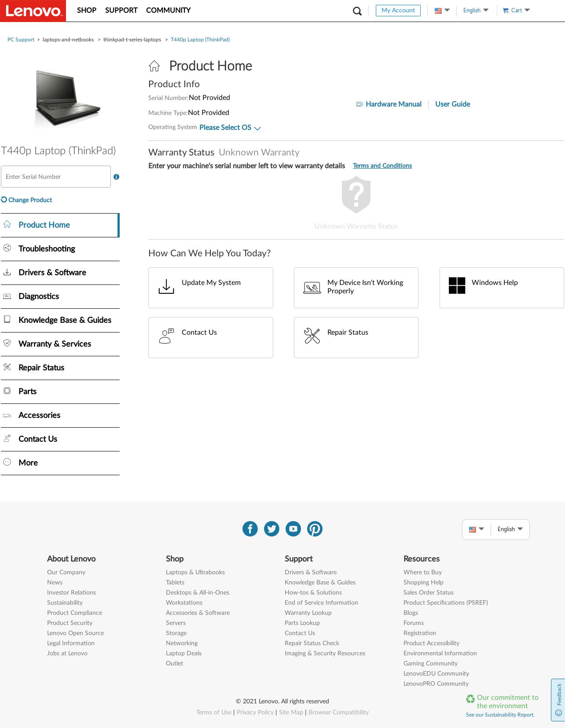The height and width of the screenshot is (728, 565).
Task: Open the SUPPORT menu
Action: point(121,10)
